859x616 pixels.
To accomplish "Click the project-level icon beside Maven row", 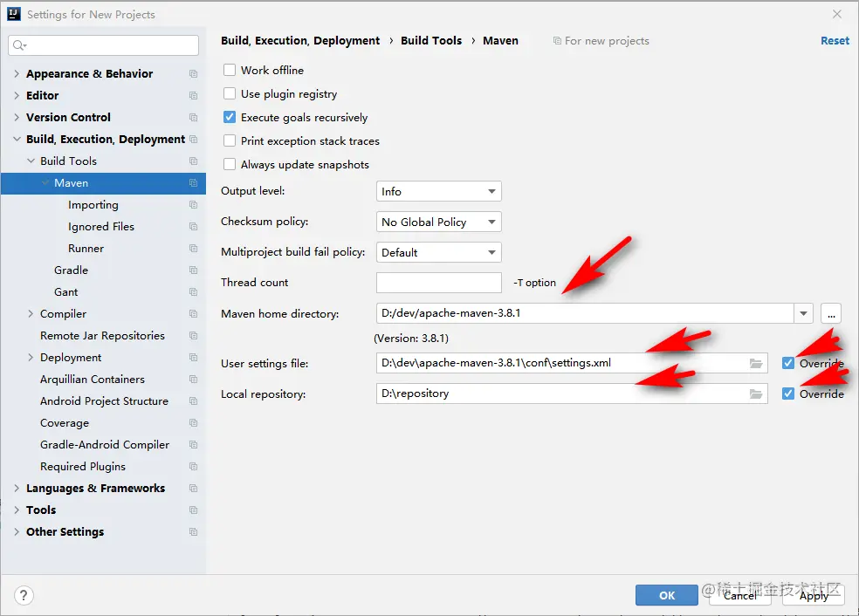I will coord(194,183).
